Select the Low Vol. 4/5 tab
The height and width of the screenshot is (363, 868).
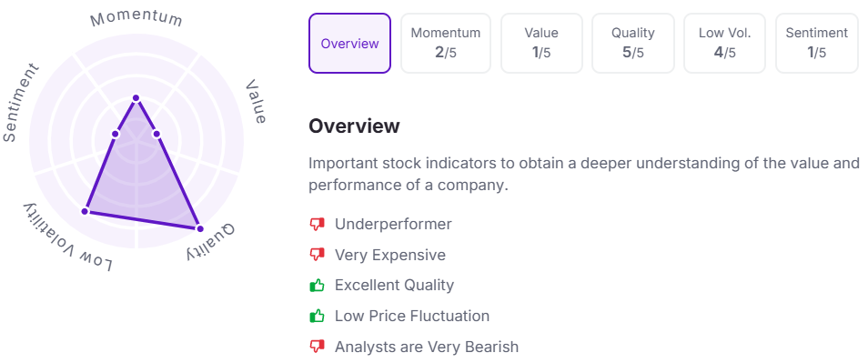tap(724, 43)
